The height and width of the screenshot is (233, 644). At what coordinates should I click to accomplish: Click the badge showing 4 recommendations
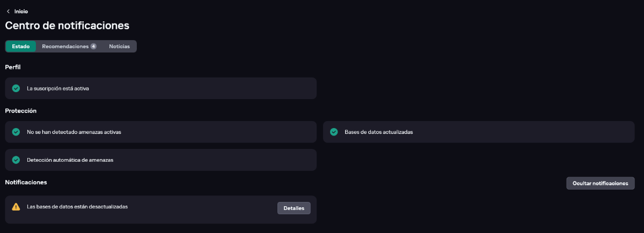coord(93,47)
